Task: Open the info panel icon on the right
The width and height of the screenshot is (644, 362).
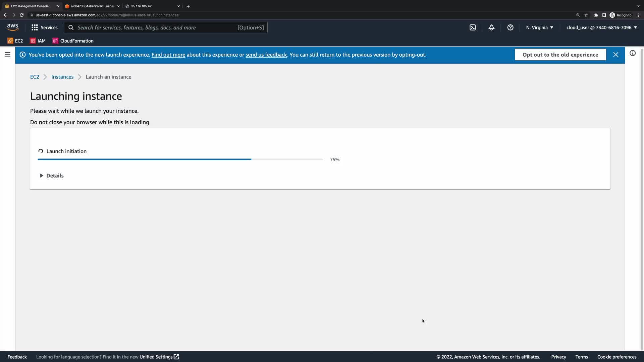Action: (633, 53)
